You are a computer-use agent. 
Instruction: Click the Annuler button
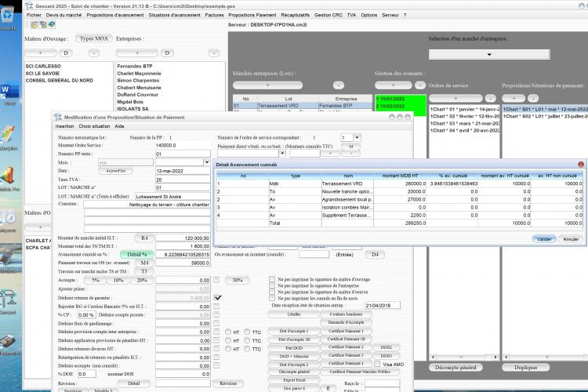click(x=571, y=239)
